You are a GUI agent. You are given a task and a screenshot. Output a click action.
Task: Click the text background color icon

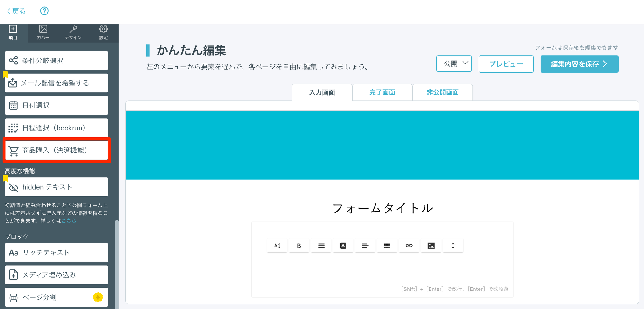(343, 246)
